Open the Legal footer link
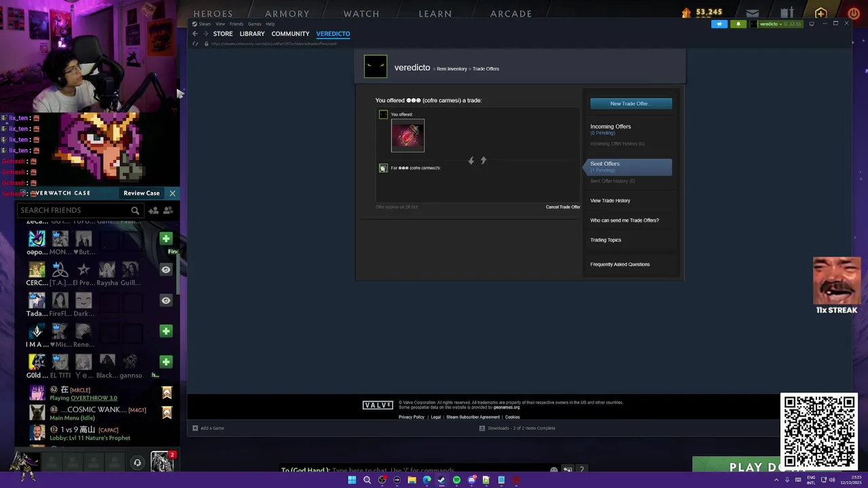Screen dimensions: 868x488 (x=436, y=418)
